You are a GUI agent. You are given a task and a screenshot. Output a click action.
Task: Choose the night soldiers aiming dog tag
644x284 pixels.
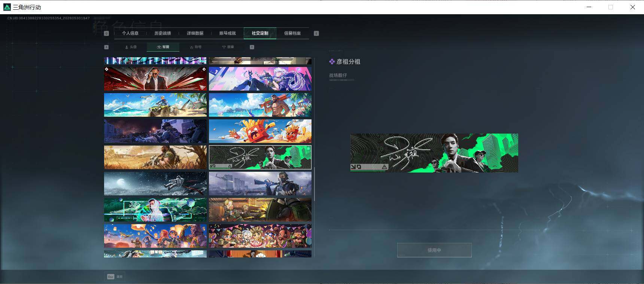155,131
